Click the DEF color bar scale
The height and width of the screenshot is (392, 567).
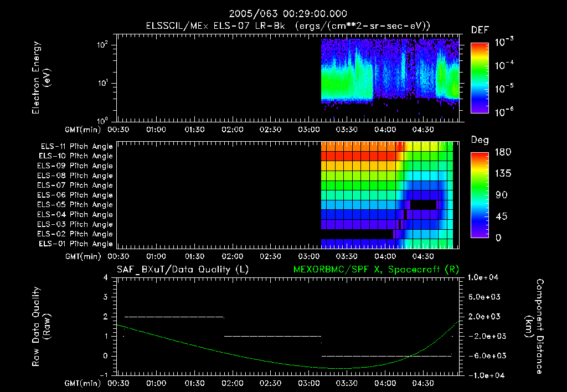coord(480,78)
